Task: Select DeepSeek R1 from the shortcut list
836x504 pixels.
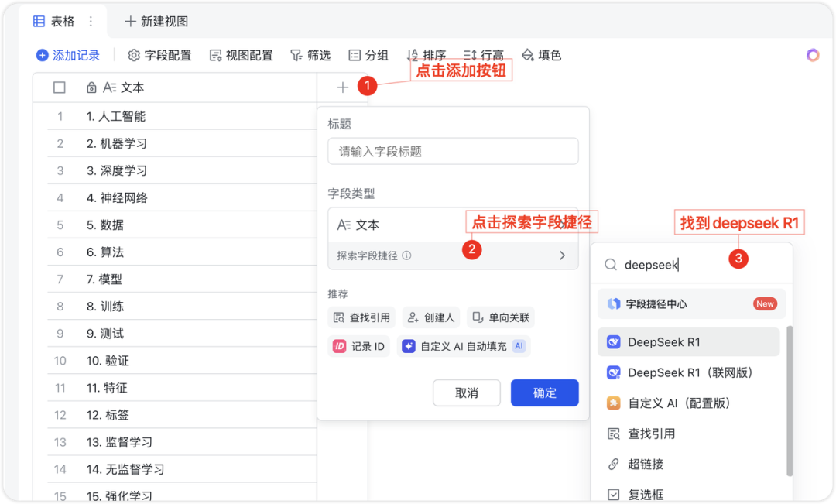Action: (x=689, y=342)
